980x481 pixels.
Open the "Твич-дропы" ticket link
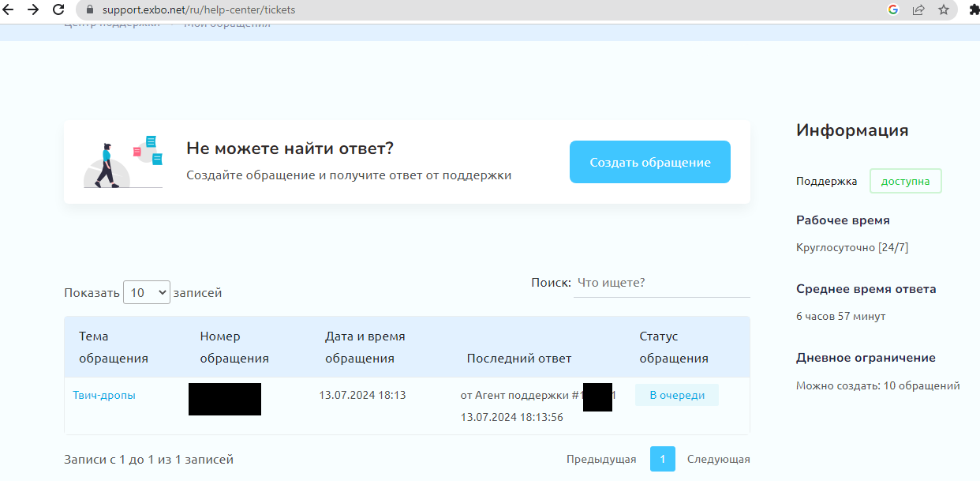coord(104,395)
